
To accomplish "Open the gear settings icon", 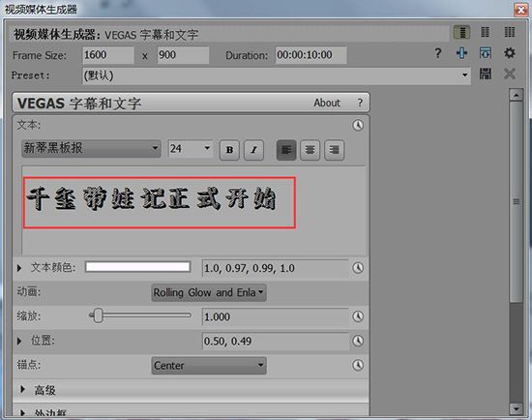I will click(509, 53).
